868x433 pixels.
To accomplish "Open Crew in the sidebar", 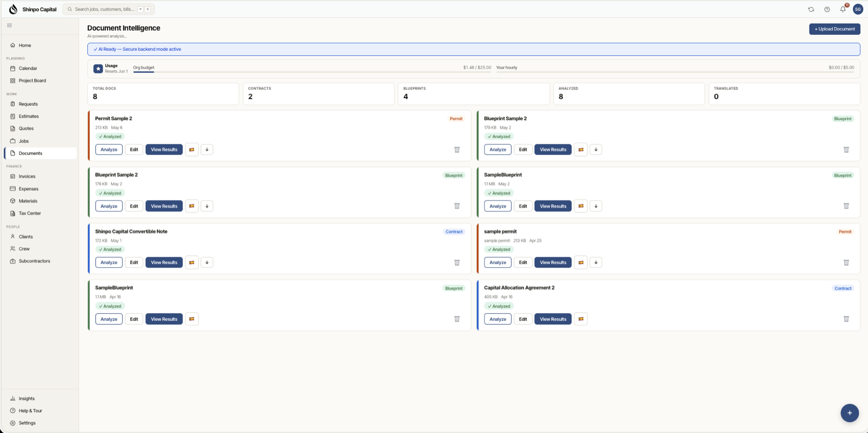I will pos(40,249).
